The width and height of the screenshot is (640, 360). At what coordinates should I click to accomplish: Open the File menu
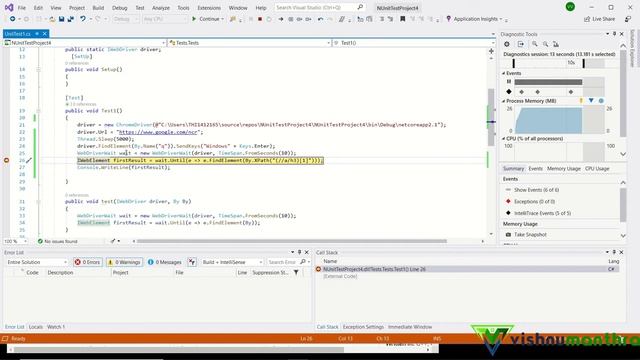click(22, 8)
